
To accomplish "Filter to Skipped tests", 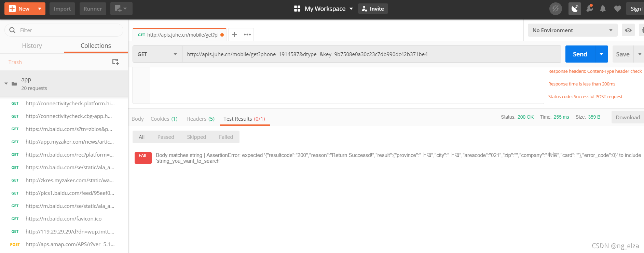I will click(196, 137).
